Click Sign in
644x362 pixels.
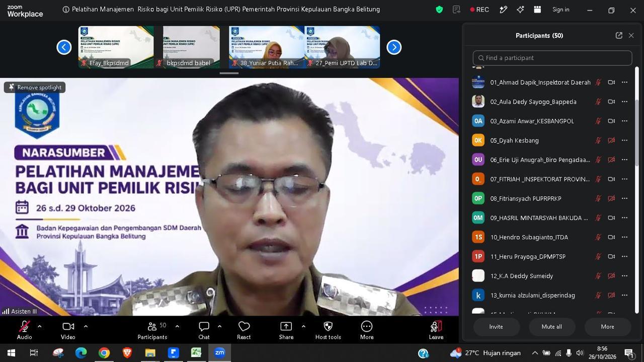(561, 10)
